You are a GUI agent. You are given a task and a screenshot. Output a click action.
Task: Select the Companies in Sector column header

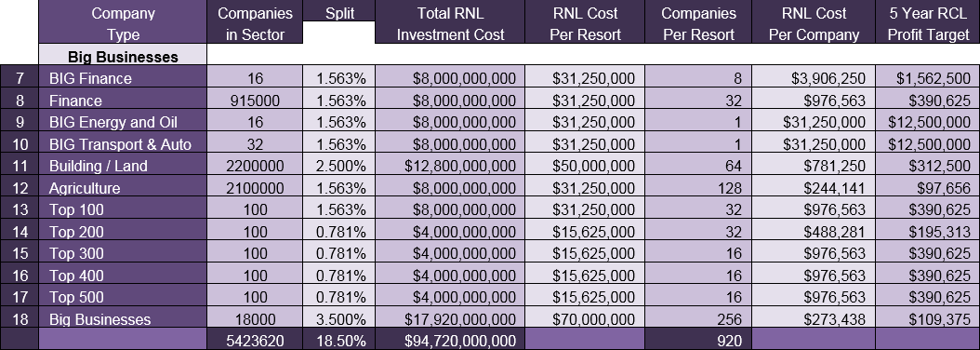255,22
